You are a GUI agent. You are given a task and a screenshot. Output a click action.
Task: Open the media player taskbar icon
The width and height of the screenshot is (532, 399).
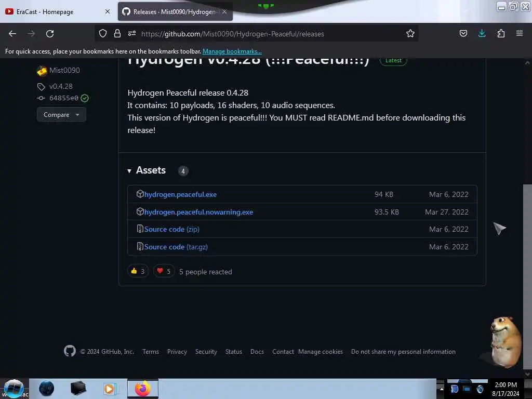click(109, 389)
